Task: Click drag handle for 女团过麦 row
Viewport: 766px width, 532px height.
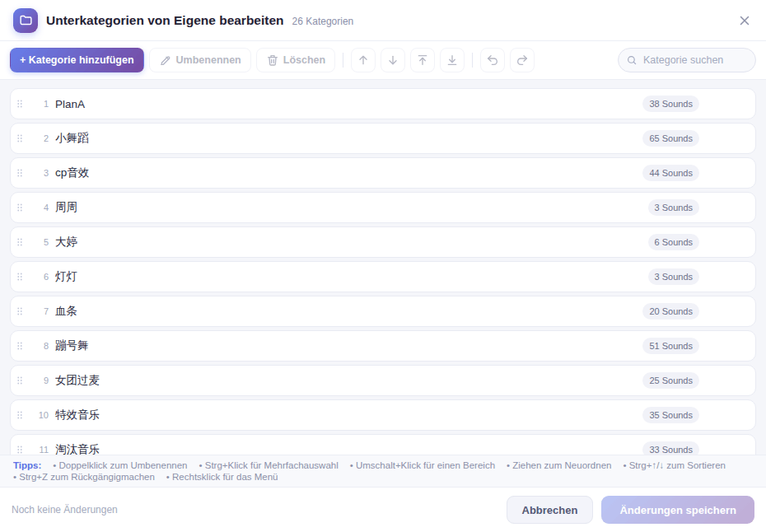Action: coord(20,380)
